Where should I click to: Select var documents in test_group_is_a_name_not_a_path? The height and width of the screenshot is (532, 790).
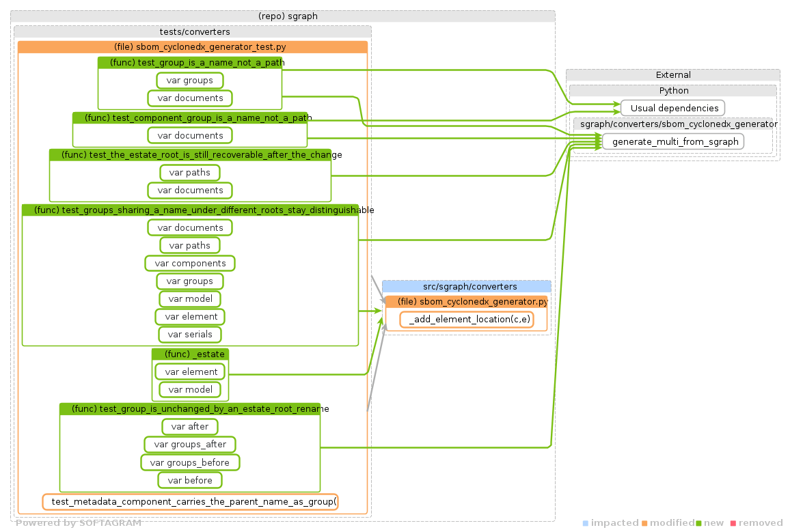(190, 98)
